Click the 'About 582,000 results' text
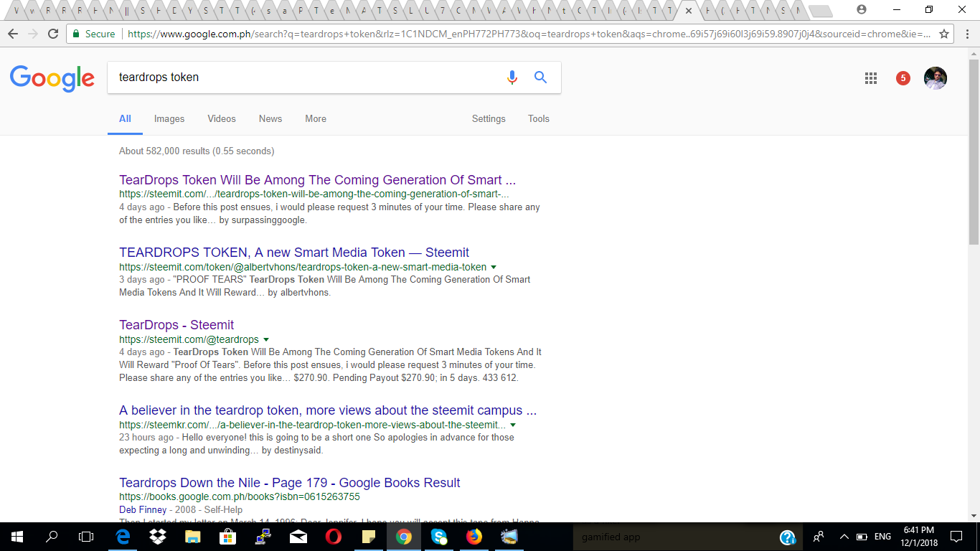Image resolution: width=980 pixels, height=551 pixels. [197, 151]
